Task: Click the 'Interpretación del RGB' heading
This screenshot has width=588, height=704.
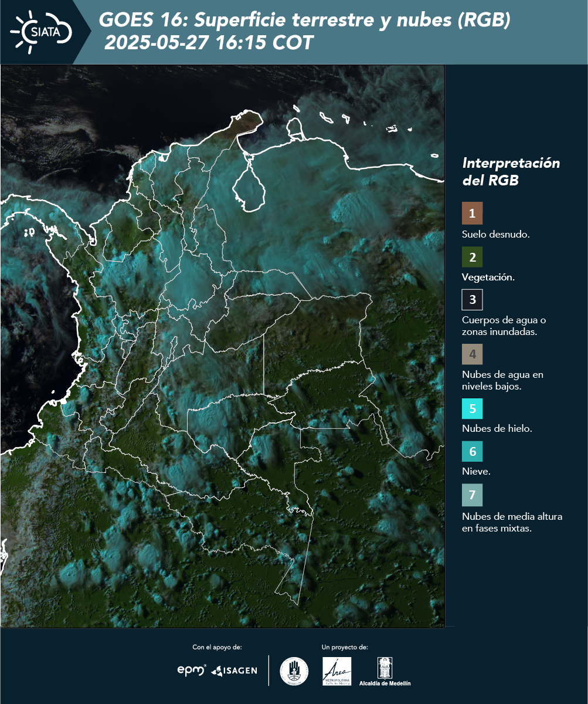Action: click(511, 172)
